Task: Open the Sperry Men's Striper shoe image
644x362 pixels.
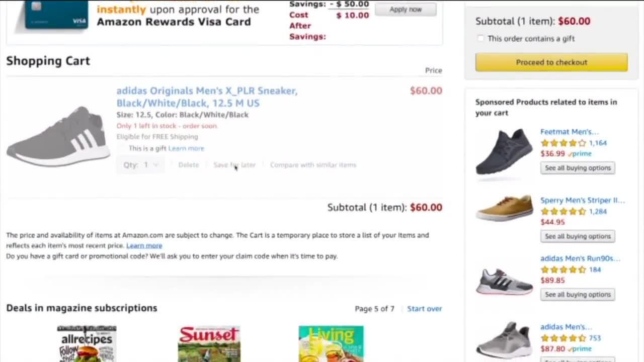Action: tap(504, 207)
